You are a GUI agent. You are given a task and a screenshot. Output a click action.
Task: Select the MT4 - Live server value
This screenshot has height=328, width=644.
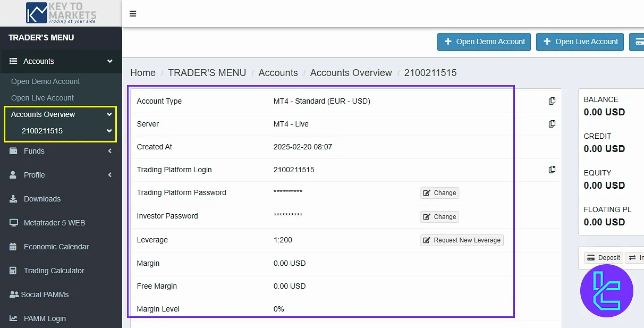pyautogui.click(x=291, y=124)
